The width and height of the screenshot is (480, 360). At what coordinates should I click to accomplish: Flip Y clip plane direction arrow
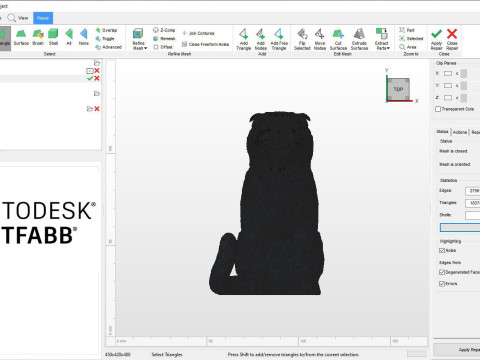tap(457, 85)
